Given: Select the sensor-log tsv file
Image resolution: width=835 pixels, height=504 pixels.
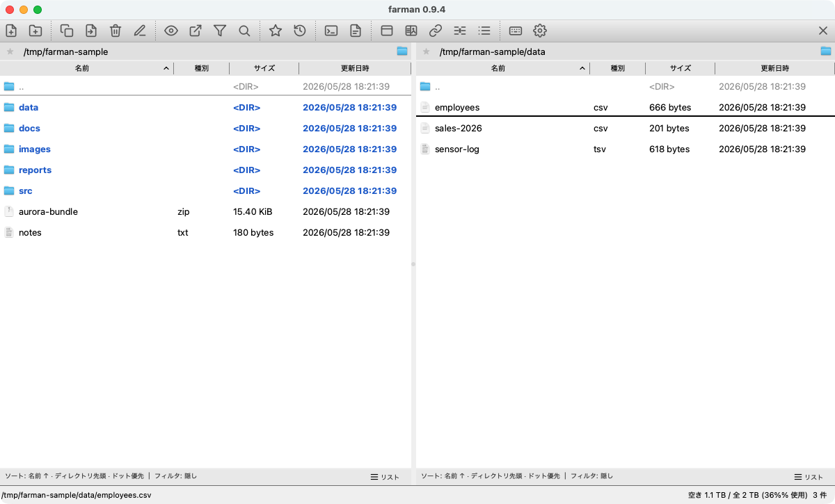Looking at the screenshot, I should click(x=625, y=149).
